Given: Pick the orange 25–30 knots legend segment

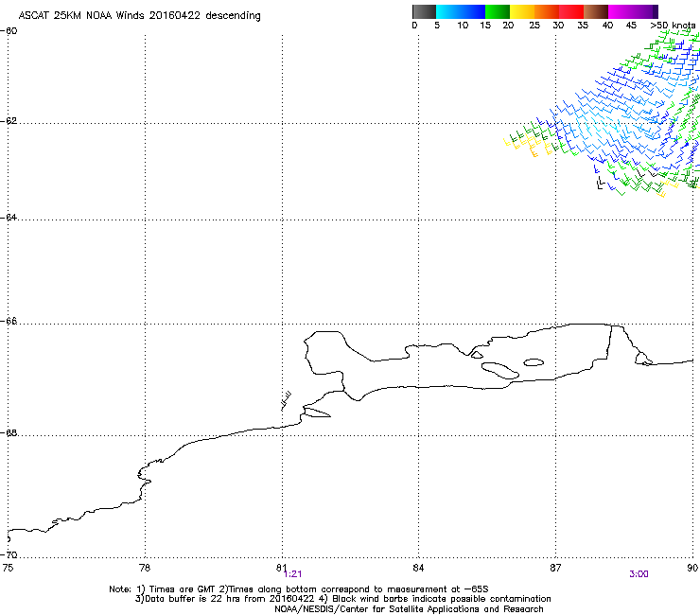Looking at the screenshot, I should click(x=547, y=11).
